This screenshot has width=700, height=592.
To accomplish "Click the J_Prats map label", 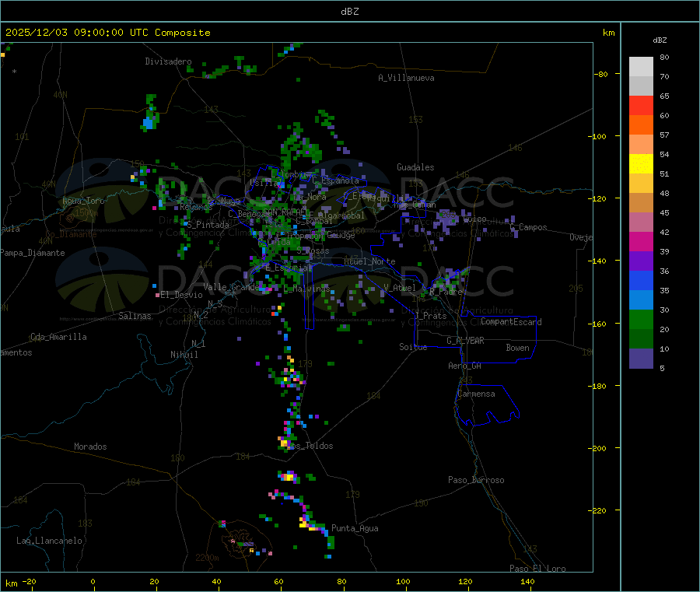I will [430, 316].
